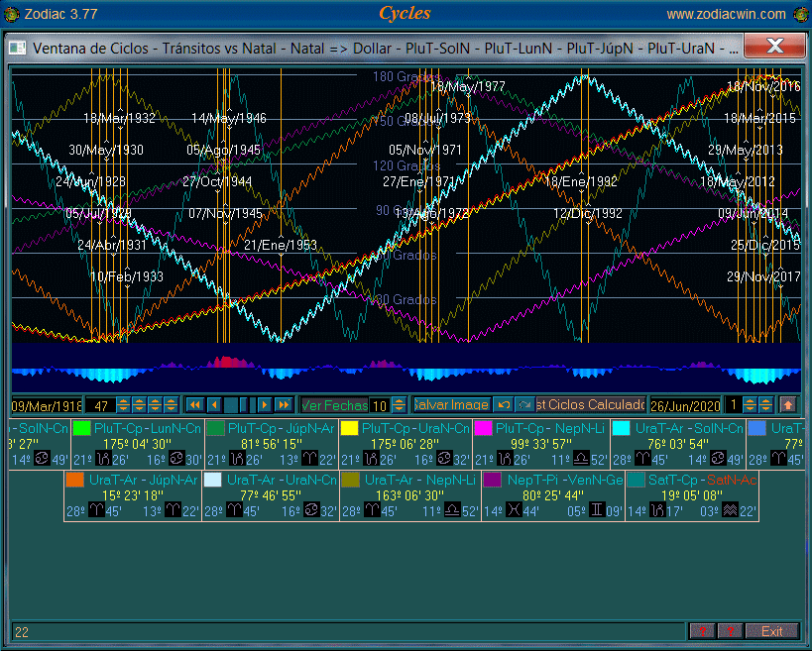Click the teal SatT-Cp SatN-Ac swatch

[x=636, y=481]
